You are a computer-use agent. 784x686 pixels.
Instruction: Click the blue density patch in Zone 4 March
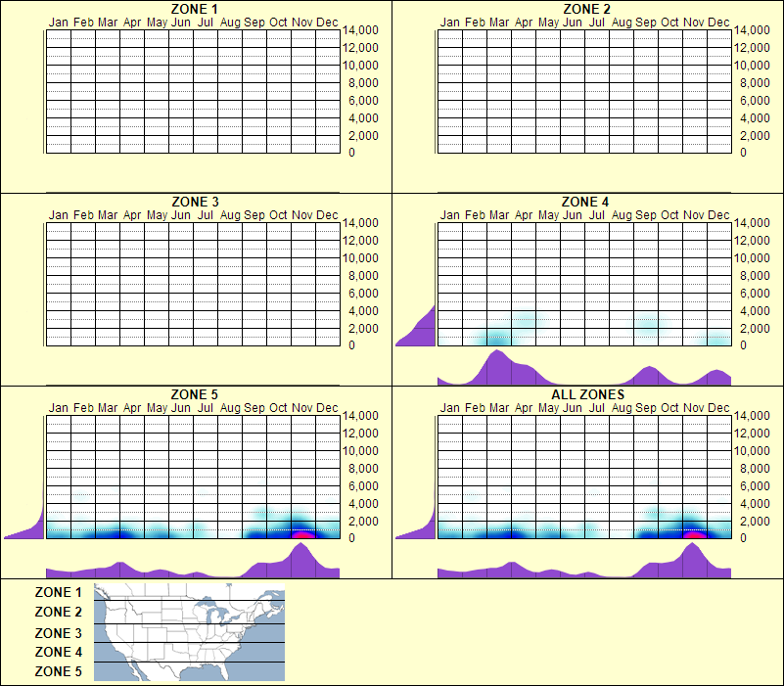pos(501,336)
